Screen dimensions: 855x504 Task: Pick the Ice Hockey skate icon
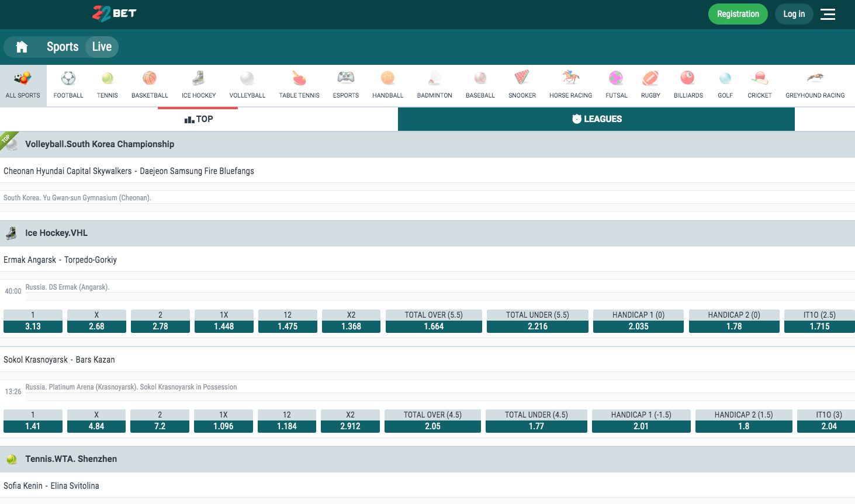tap(199, 78)
